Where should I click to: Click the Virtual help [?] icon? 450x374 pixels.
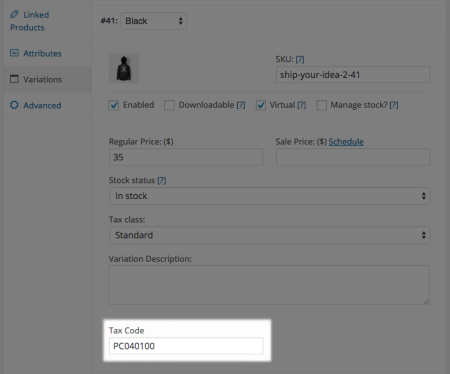[x=301, y=105]
